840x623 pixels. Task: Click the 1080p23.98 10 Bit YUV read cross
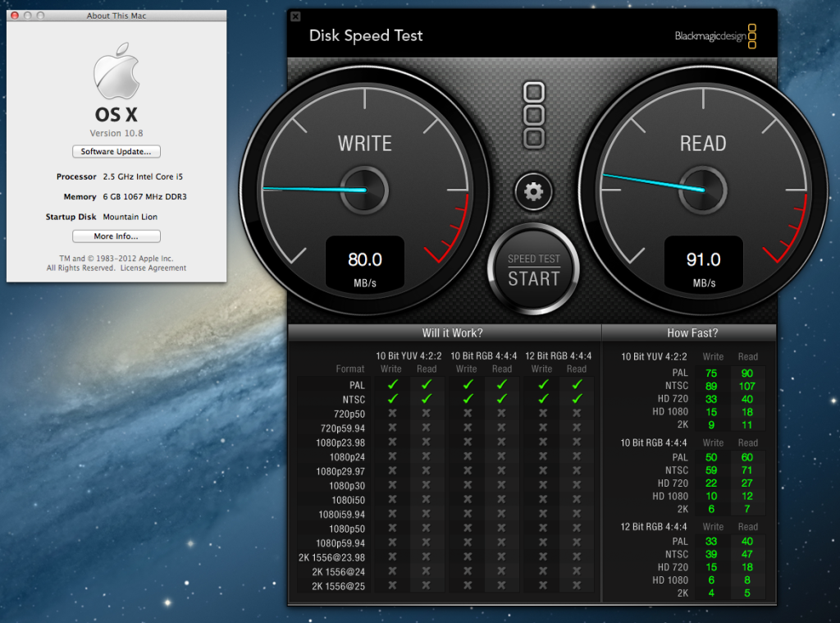pyautogui.click(x=427, y=442)
